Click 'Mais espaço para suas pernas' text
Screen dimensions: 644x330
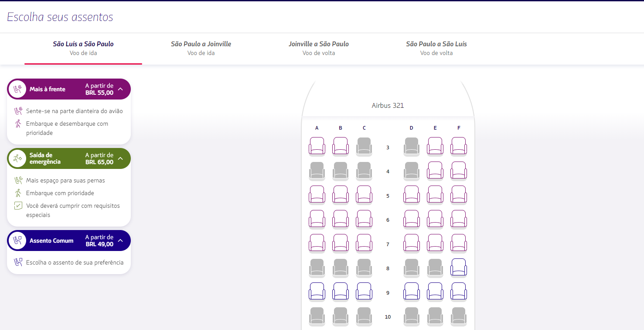pyautogui.click(x=65, y=180)
